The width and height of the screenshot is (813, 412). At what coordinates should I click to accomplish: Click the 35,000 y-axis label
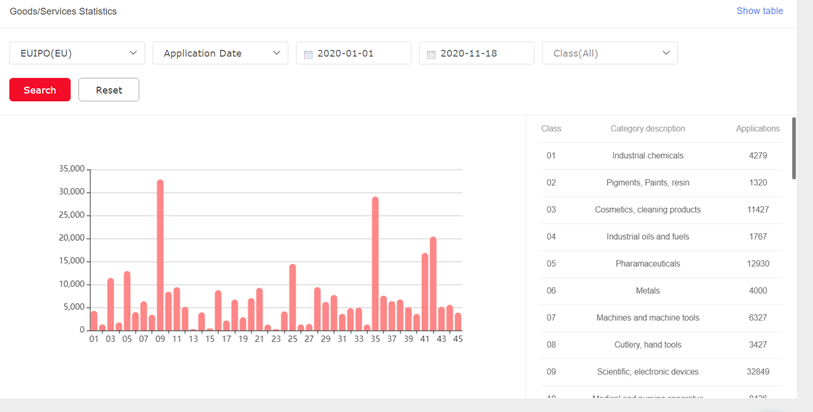pyautogui.click(x=72, y=169)
